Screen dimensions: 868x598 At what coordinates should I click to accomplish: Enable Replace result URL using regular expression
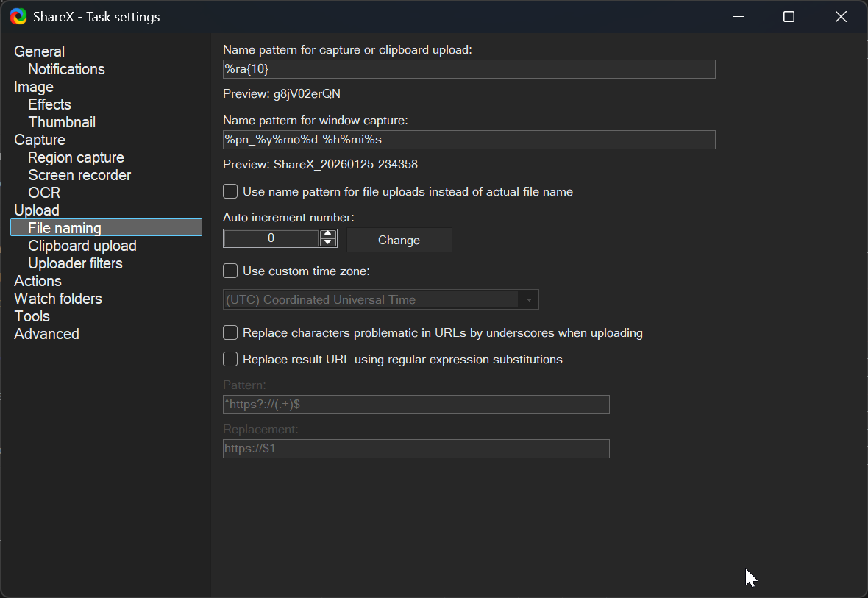pyautogui.click(x=230, y=359)
